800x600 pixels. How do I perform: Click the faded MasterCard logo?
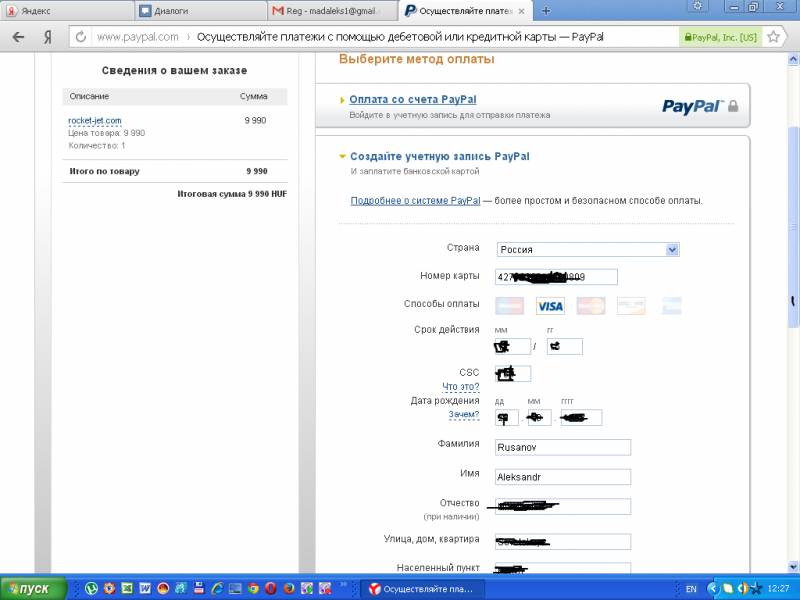click(x=591, y=306)
